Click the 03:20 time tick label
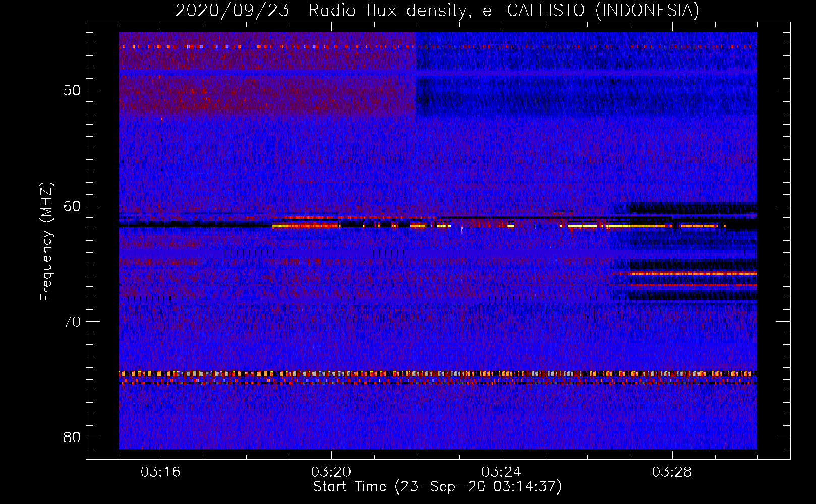 [331, 472]
